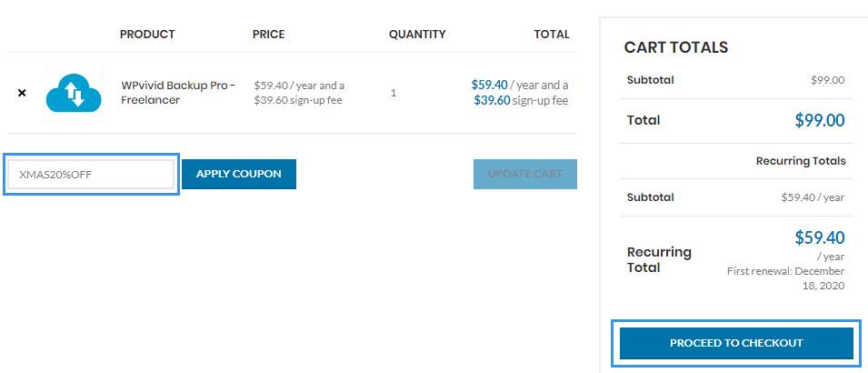The height and width of the screenshot is (373, 868).
Task: Click the Update Cart button
Action: click(x=524, y=174)
